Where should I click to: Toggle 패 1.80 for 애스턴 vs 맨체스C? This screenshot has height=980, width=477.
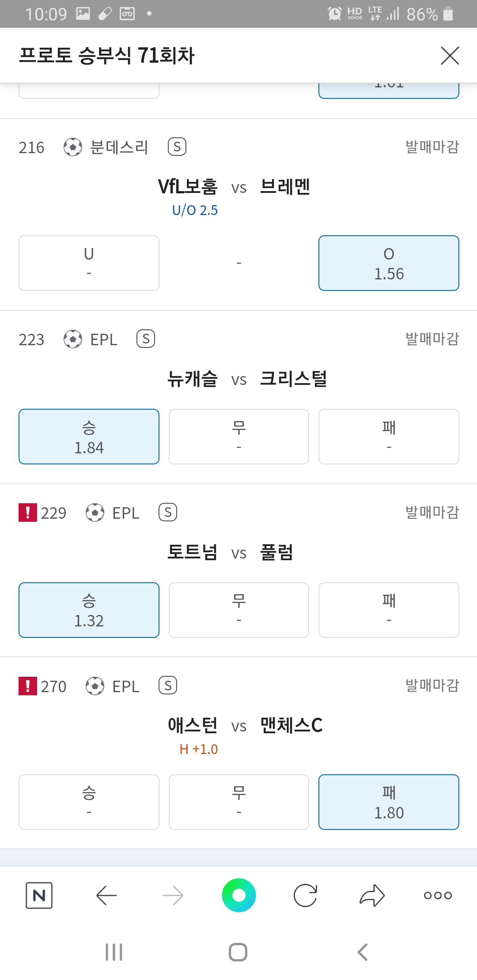click(389, 802)
